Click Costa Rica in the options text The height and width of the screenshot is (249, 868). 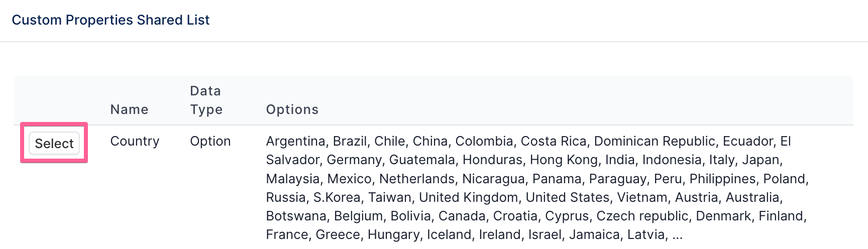point(554,141)
